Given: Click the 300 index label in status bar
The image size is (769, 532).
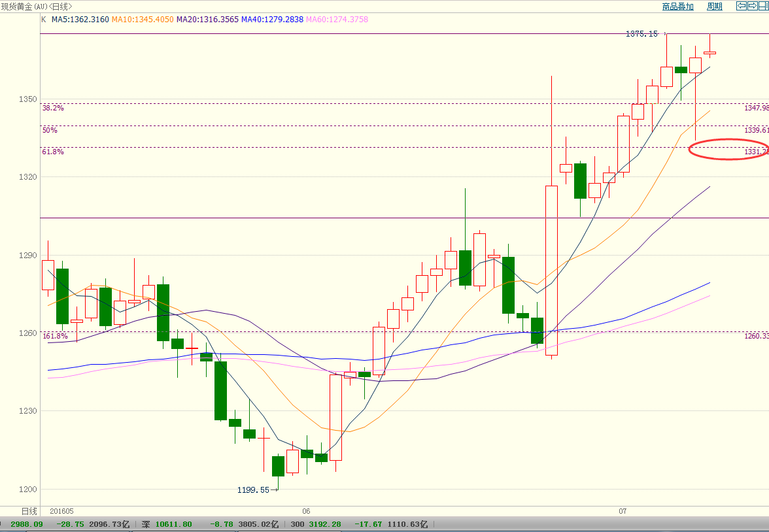Looking at the screenshot, I should (297, 524).
